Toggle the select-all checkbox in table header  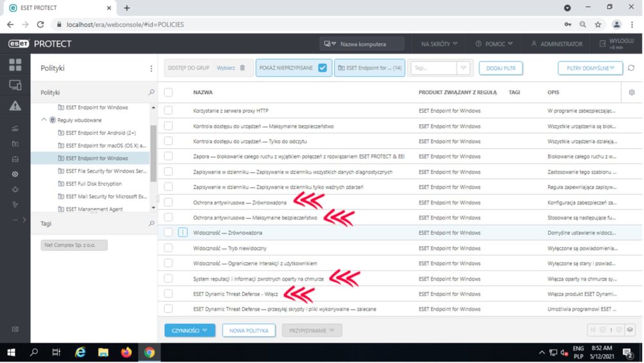pyautogui.click(x=168, y=92)
